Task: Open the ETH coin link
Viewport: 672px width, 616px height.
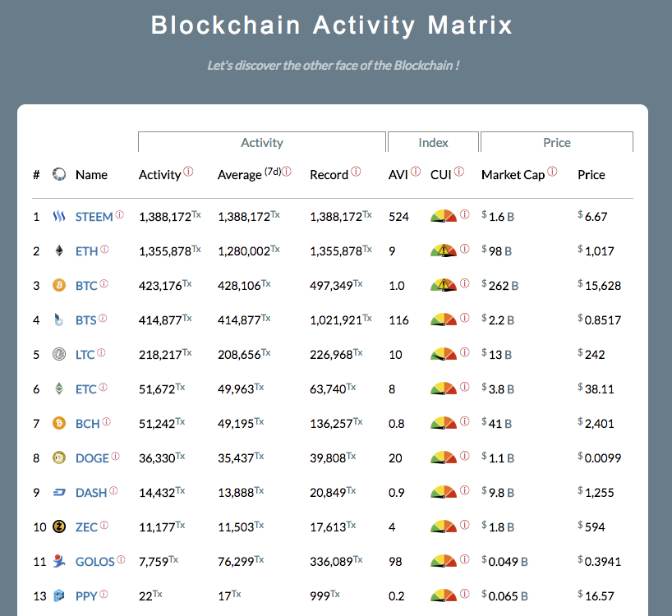Action: [86, 251]
